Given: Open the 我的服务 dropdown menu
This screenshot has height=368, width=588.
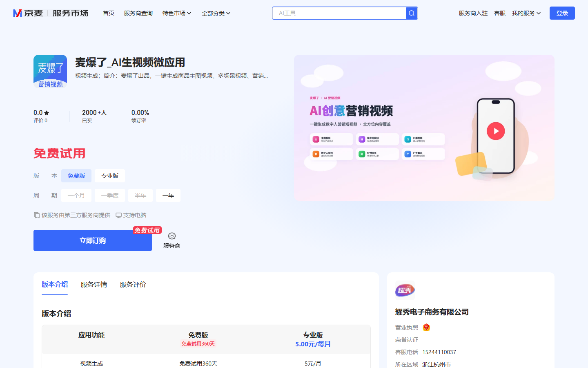Looking at the screenshot, I should point(526,13).
